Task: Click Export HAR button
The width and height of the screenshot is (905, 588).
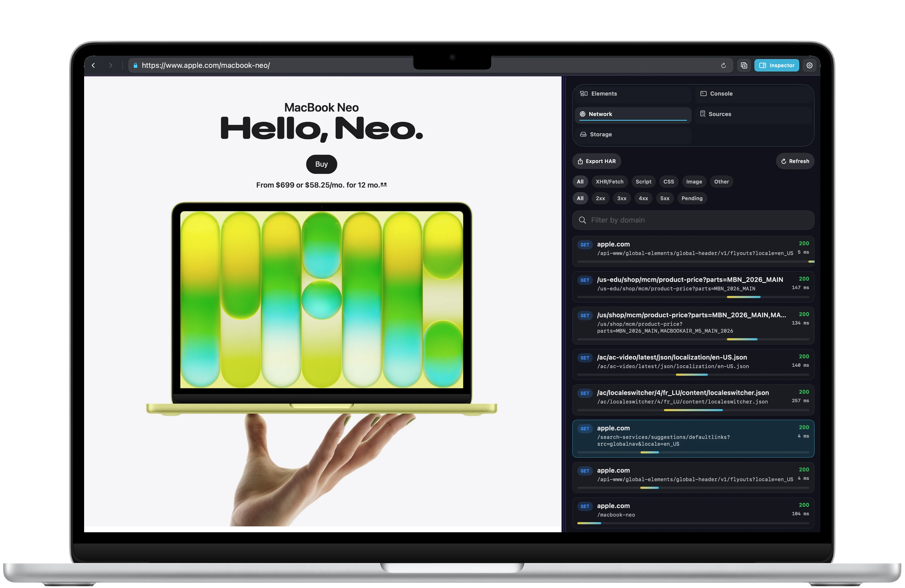Action: pyautogui.click(x=597, y=161)
